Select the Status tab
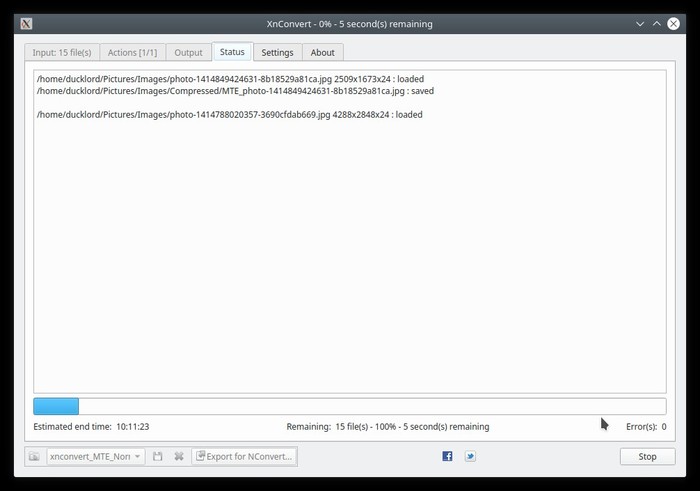700x491 pixels. click(x=232, y=52)
